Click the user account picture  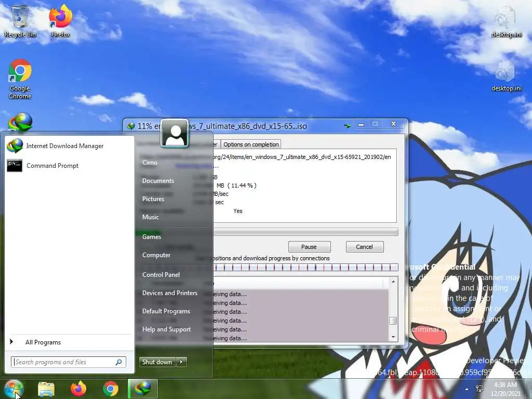175,134
